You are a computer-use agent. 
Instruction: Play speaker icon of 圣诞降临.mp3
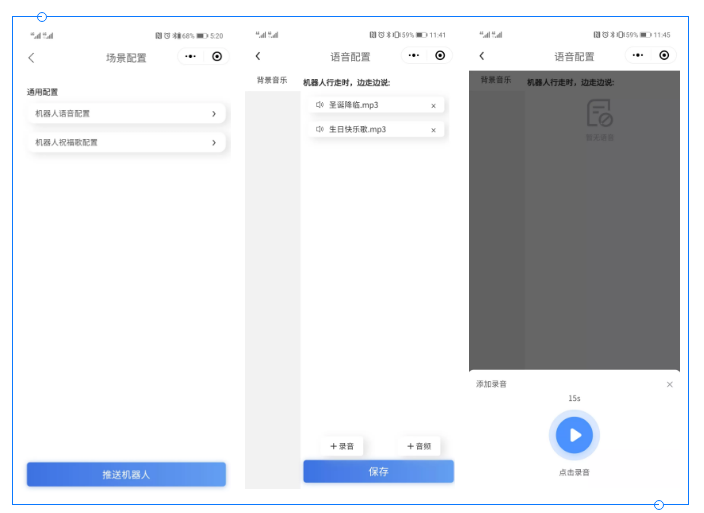[320, 105]
